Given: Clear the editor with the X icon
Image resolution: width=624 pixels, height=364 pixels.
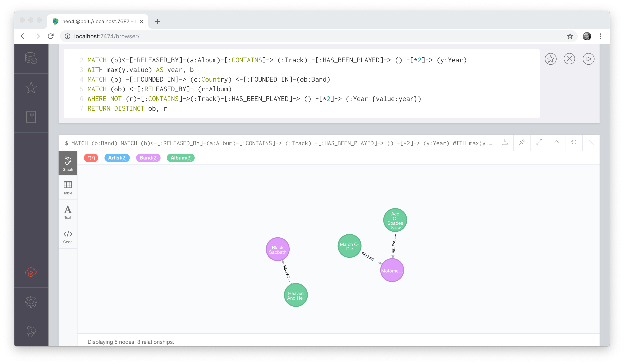Looking at the screenshot, I should (x=569, y=59).
